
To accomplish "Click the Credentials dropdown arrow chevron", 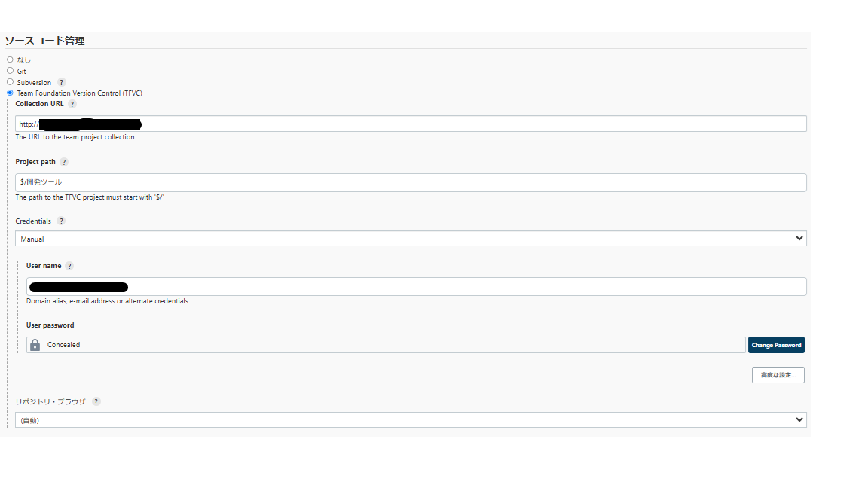I will [x=799, y=239].
